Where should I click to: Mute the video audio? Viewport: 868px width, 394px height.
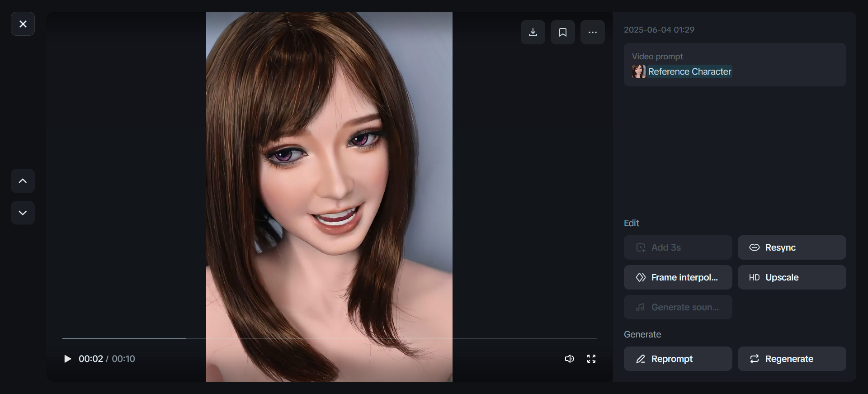coord(570,359)
